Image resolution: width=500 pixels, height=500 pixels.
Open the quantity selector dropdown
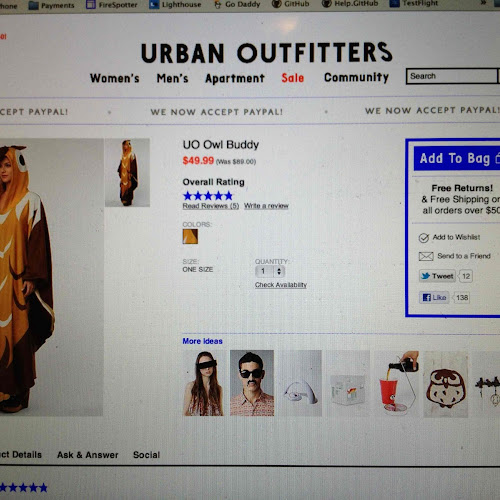270,271
